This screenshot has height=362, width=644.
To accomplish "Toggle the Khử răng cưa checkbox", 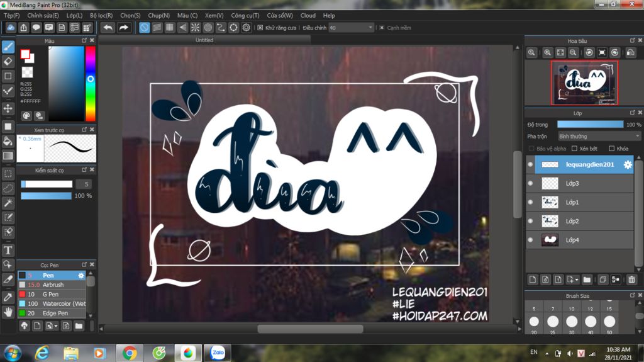I will (260, 28).
